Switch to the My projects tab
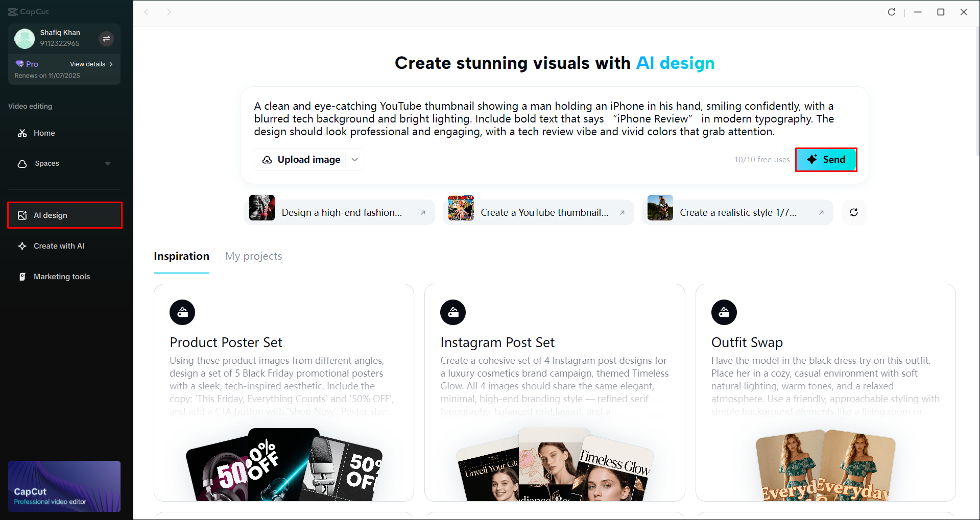Viewport: 980px width, 520px height. pos(253,256)
